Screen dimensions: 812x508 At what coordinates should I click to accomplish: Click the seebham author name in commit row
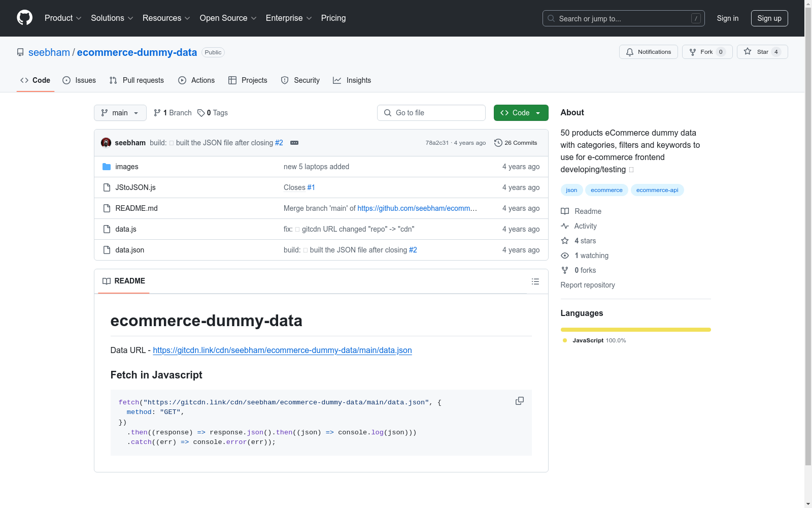tap(130, 143)
